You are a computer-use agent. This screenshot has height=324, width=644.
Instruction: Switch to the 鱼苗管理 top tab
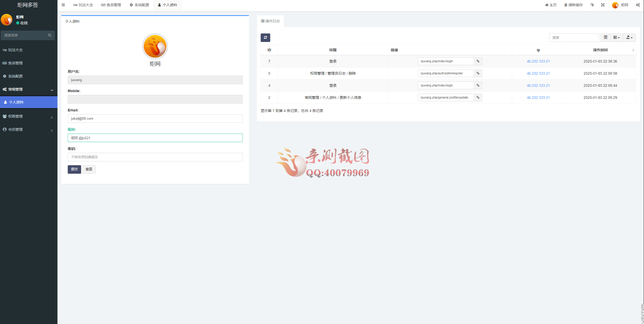click(x=111, y=5)
